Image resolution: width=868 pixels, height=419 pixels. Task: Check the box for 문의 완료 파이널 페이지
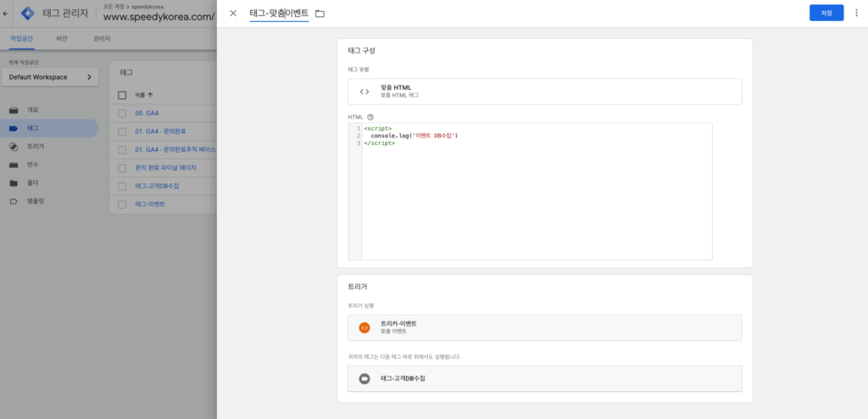[122, 168]
